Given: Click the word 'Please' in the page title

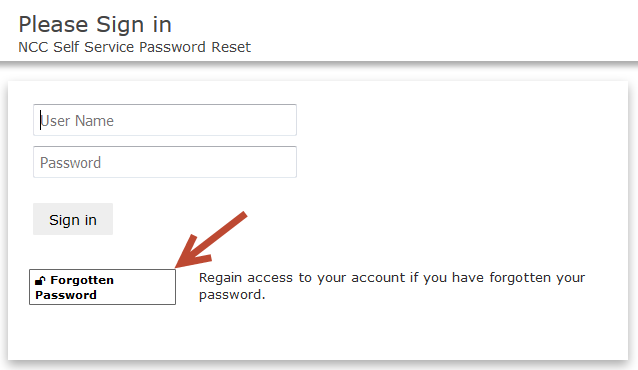Looking at the screenshot, I should pyautogui.click(x=53, y=24).
